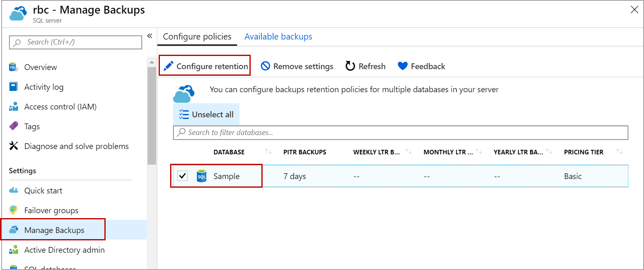Open Active Directory admin settings

[64, 250]
